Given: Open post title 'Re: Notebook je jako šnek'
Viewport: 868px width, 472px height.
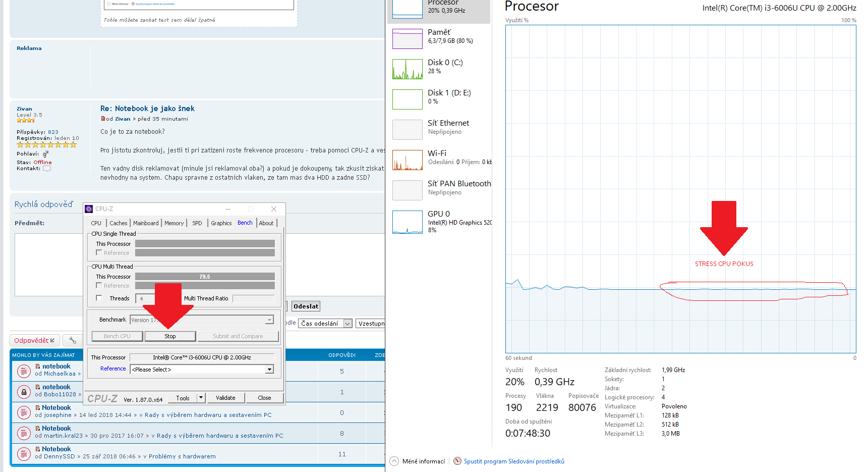Looking at the screenshot, I should [x=147, y=109].
